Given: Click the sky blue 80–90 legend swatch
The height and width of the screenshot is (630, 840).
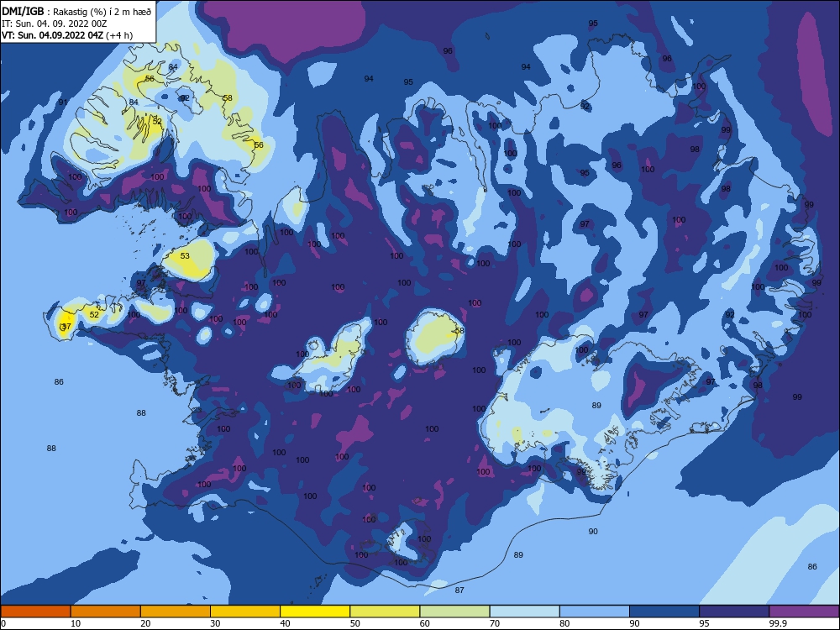Looking at the screenshot, I should pos(595,612).
